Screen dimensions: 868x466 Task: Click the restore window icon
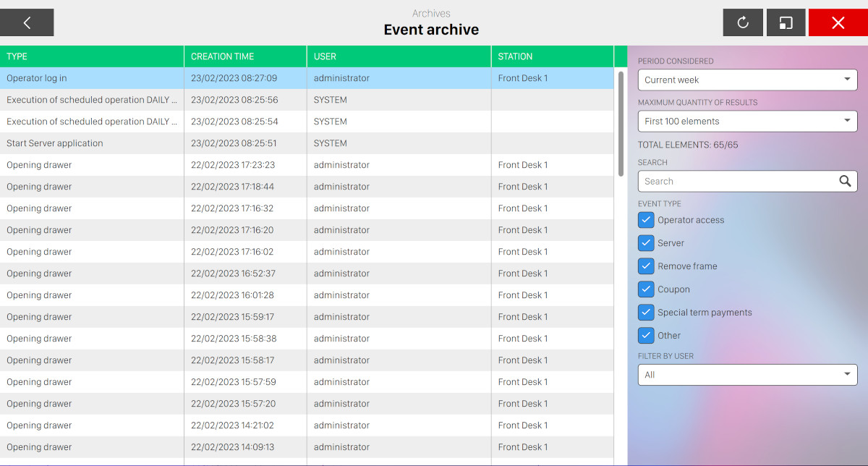(786, 22)
